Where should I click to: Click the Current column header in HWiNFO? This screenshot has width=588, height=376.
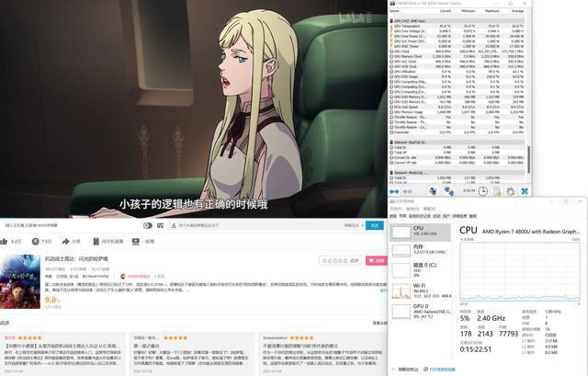445,11
